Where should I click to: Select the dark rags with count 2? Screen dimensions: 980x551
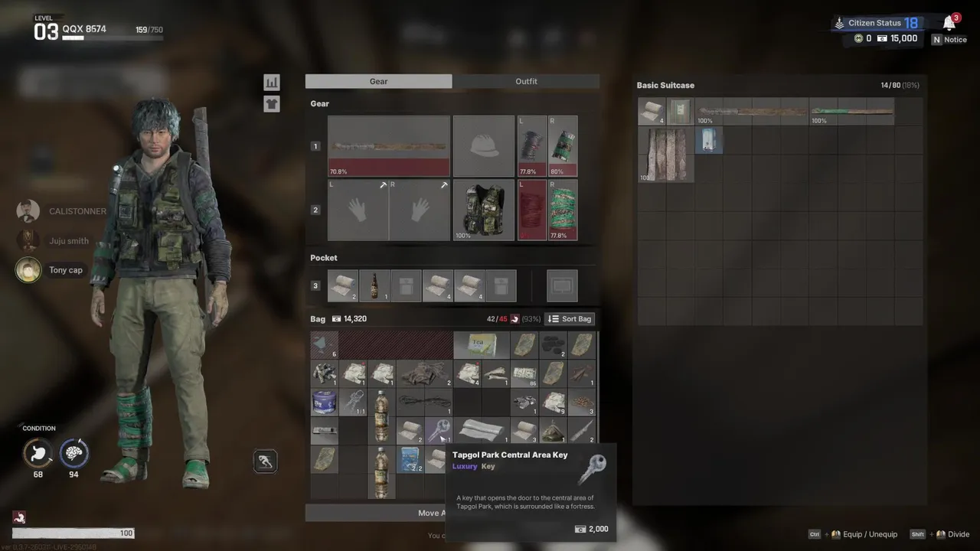tap(424, 373)
